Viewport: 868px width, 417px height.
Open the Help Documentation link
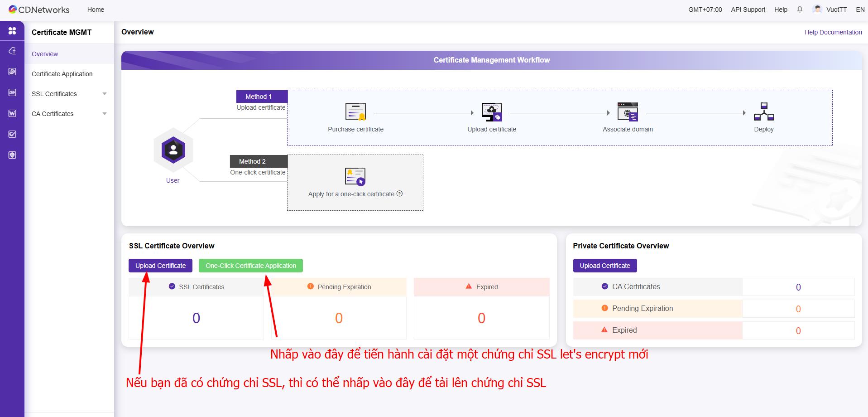(833, 32)
